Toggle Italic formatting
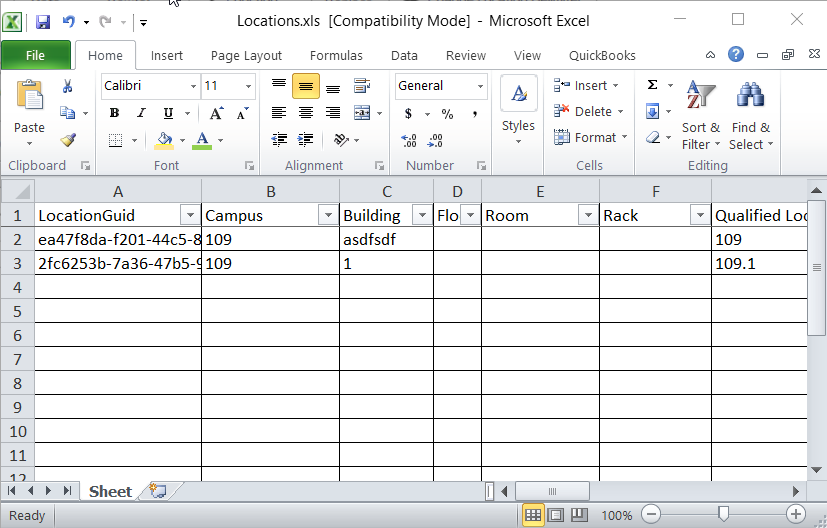This screenshot has height=528, width=827. 141,113
